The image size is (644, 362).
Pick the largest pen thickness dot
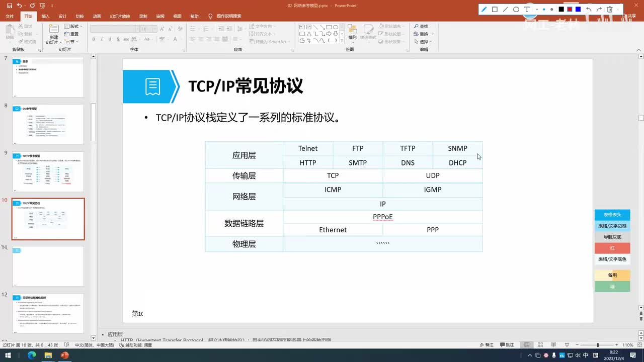click(x=551, y=9)
